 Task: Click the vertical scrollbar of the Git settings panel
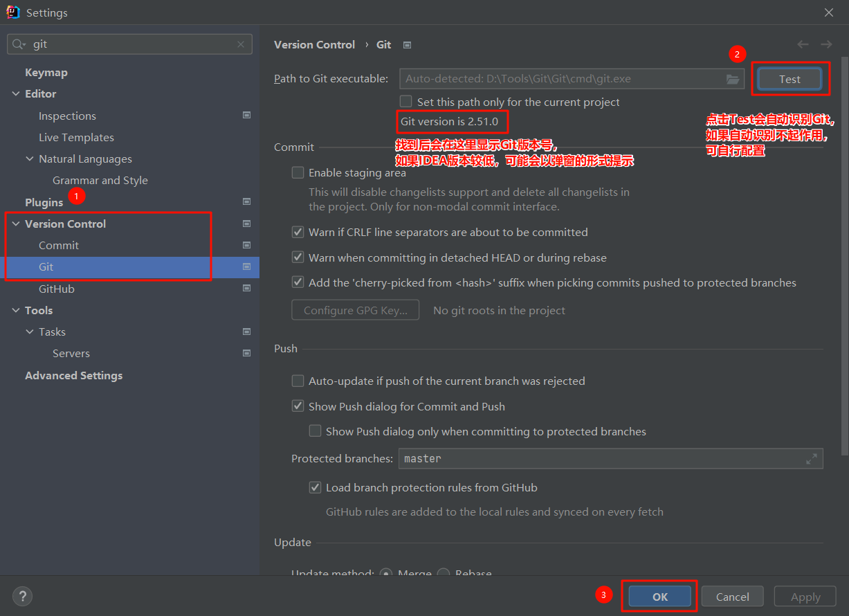[843, 256]
